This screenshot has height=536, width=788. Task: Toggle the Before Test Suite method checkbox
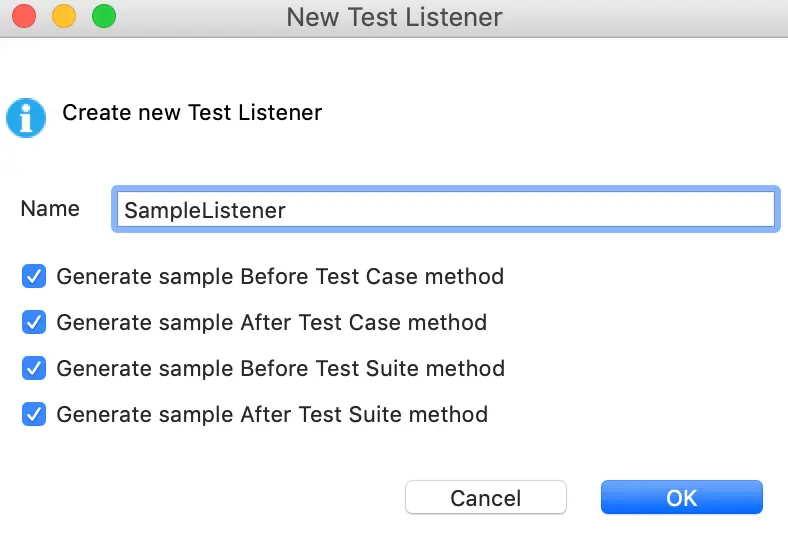(x=34, y=368)
